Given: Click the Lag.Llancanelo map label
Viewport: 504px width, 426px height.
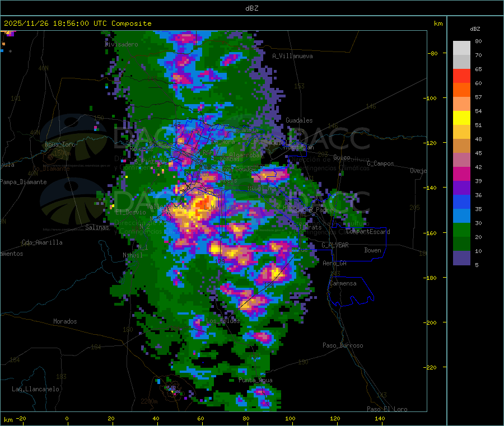Looking at the screenshot, I should pos(35,390).
